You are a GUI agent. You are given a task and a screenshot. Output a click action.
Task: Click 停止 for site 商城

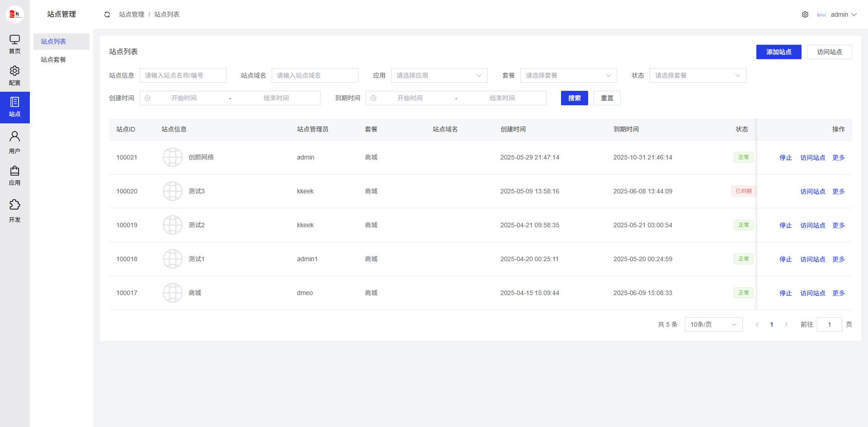785,293
